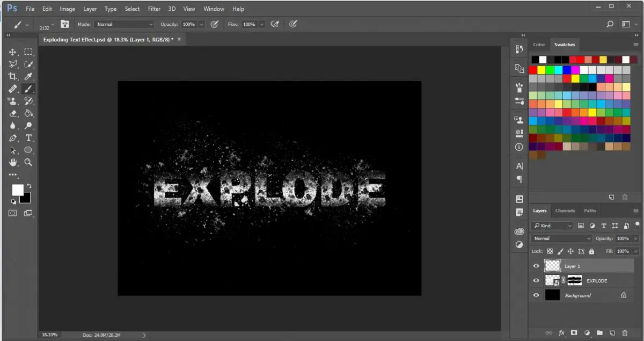Select the Paint Bucket tool
The image size is (644, 341).
(29, 113)
